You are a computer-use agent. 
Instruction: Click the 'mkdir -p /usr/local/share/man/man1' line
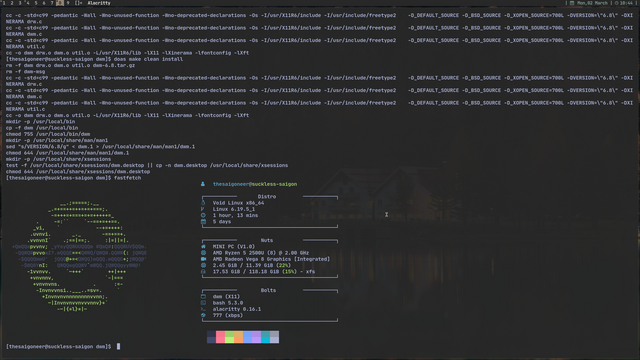[x=57, y=140]
